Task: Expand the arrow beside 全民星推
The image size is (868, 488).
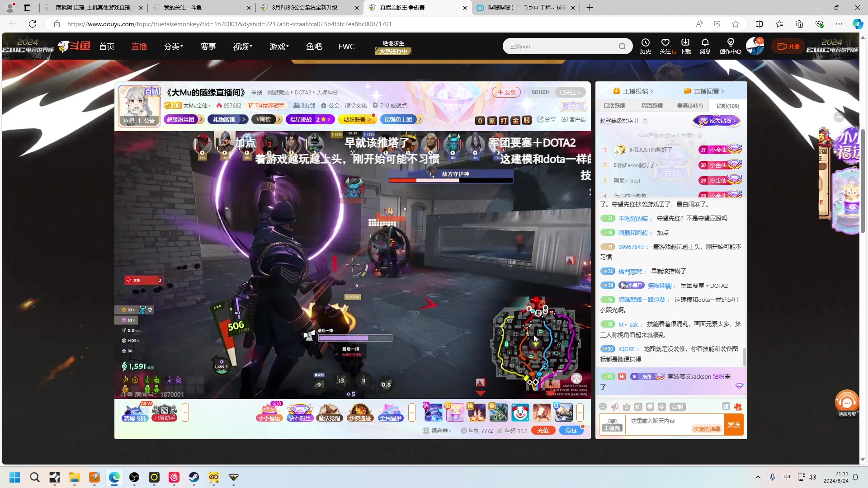Action: click(412, 413)
